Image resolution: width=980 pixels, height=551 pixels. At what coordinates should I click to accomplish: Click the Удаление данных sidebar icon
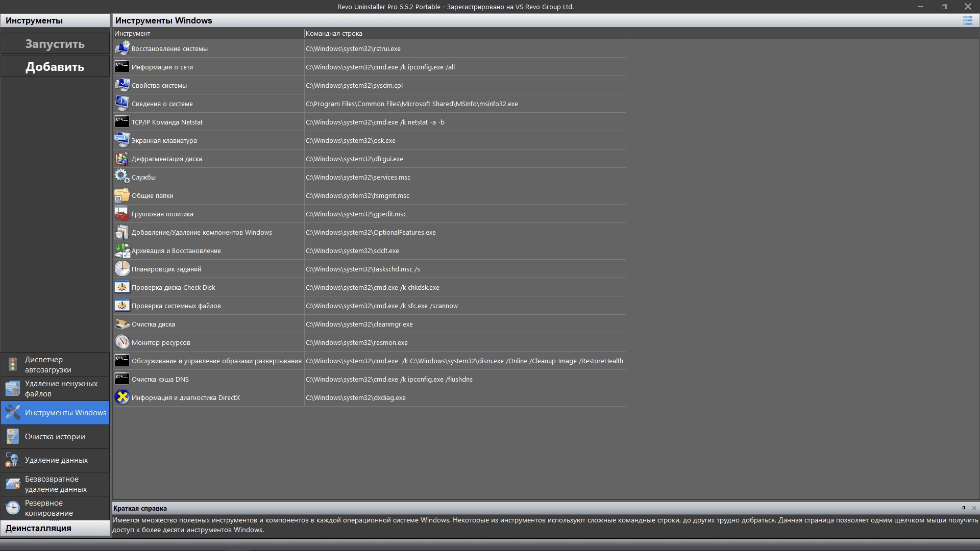coord(13,460)
